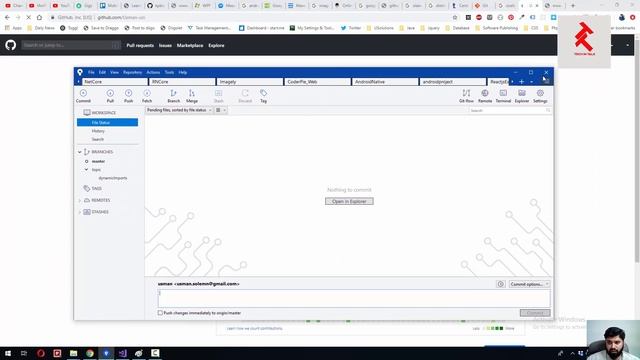Open the Commit options dropdown
The image size is (640, 360).
[529, 284]
